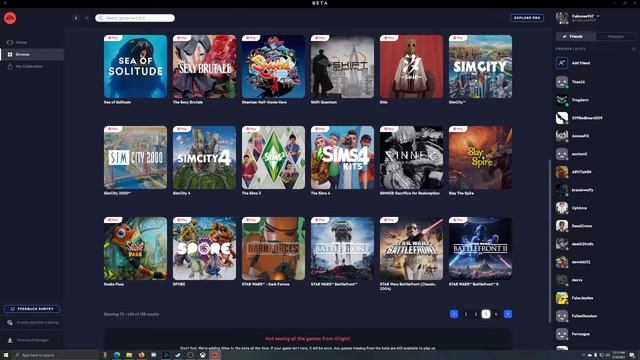
Task: Click the EA app taskbar icon
Action: pos(215,355)
